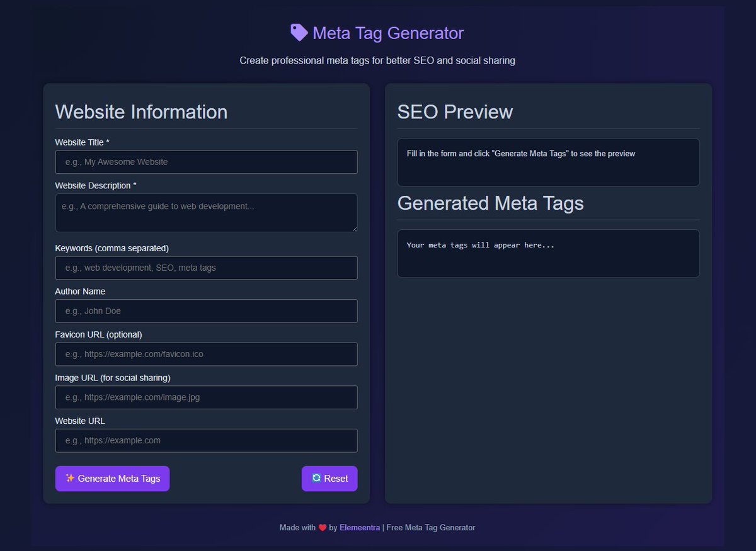Click the Favicon URL input field
The height and width of the screenshot is (551, 756).
pos(206,354)
